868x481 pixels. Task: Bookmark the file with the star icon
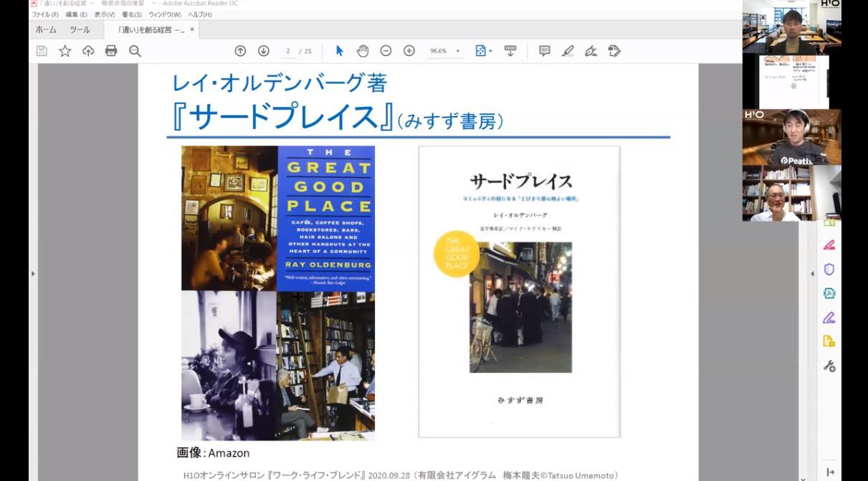[65, 51]
